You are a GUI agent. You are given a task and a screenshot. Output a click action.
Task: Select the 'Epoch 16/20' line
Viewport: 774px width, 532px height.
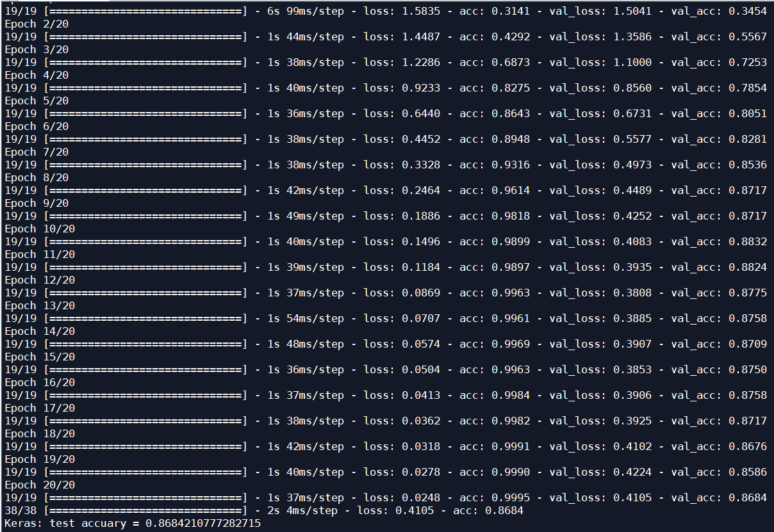pos(40,382)
